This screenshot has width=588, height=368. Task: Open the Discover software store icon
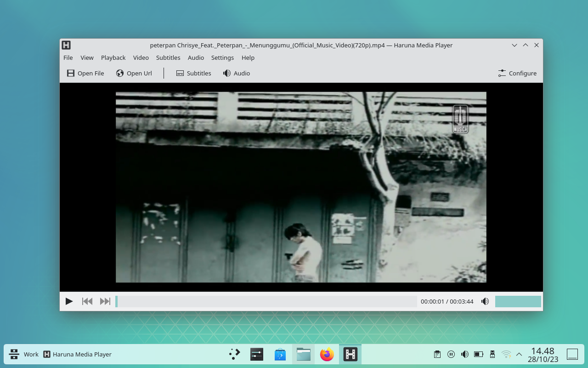click(x=280, y=354)
